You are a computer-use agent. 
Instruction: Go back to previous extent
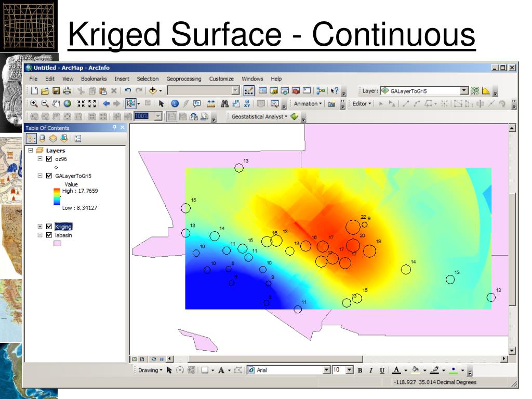tap(106, 103)
